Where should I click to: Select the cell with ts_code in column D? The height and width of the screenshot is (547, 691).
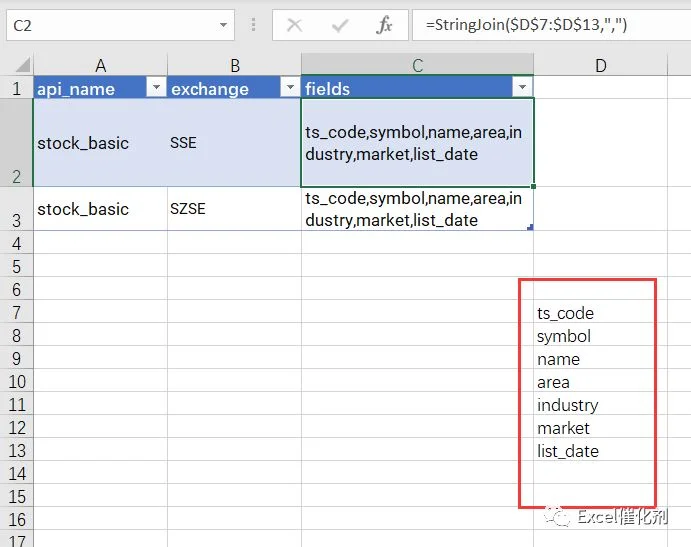pyautogui.click(x=600, y=311)
